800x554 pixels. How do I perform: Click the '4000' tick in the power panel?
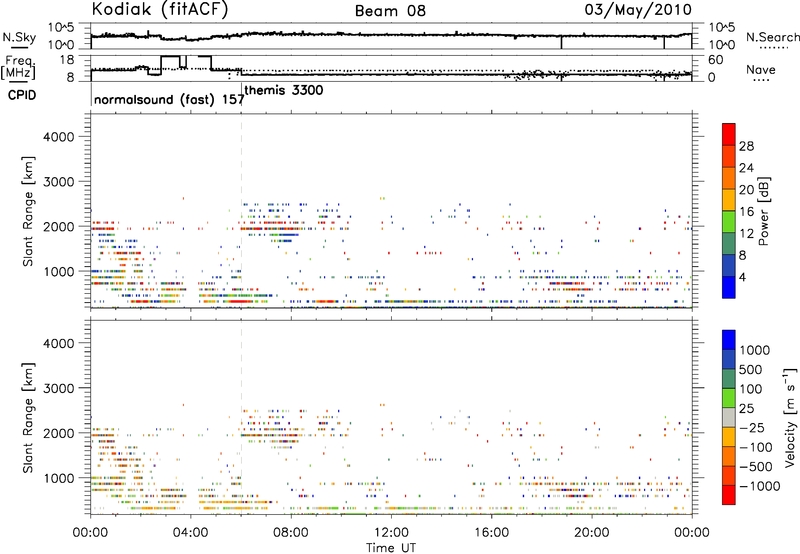click(58, 137)
